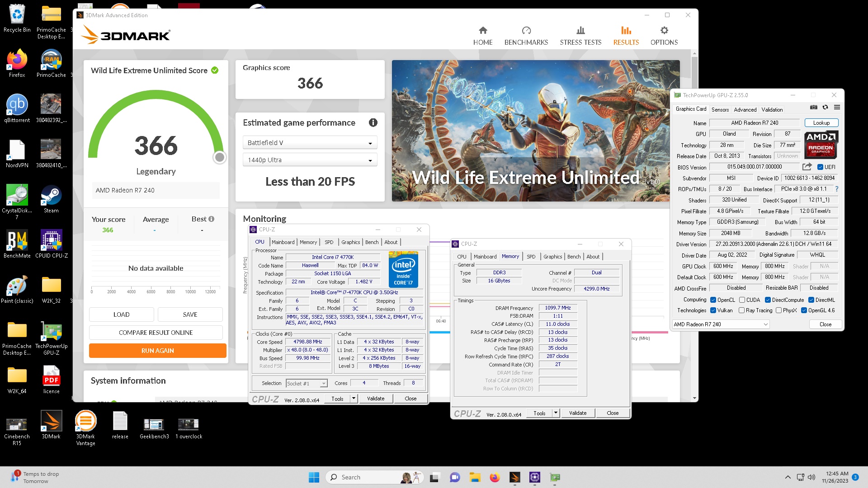Viewport: 868px width, 488px height.
Task: Expand the Tools dropdown arrow in CPU-Z Memory window
Action: click(556, 413)
